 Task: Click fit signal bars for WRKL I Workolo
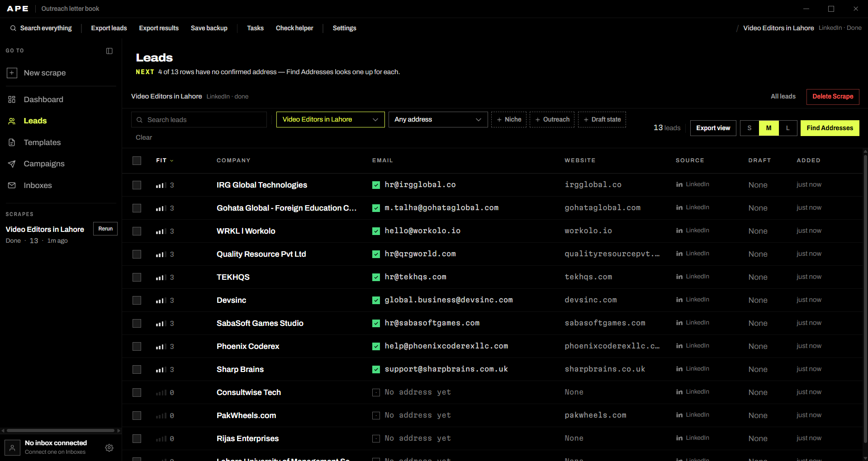[161, 231]
